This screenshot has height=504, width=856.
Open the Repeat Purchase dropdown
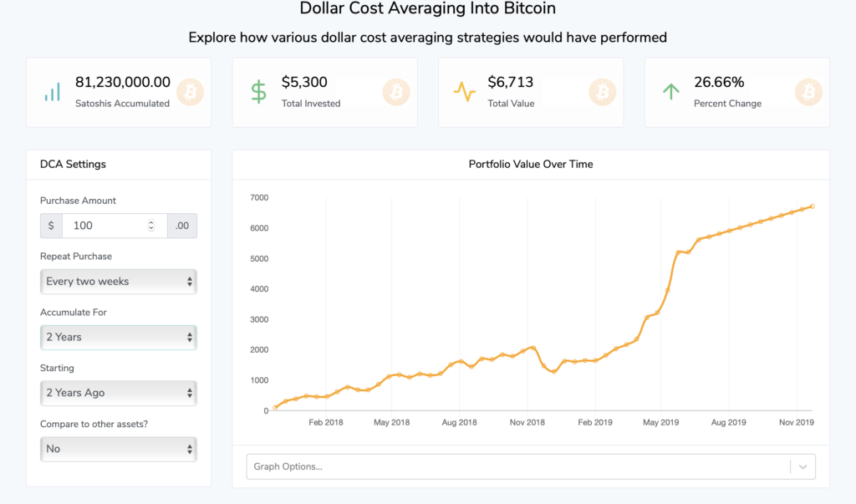(118, 282)
